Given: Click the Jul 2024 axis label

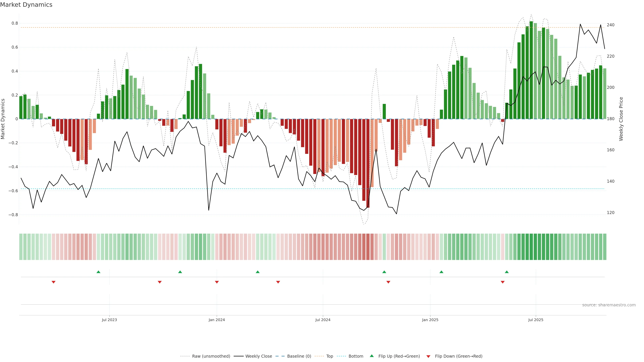Looking at the screenshot, I should tap(323, 320).
